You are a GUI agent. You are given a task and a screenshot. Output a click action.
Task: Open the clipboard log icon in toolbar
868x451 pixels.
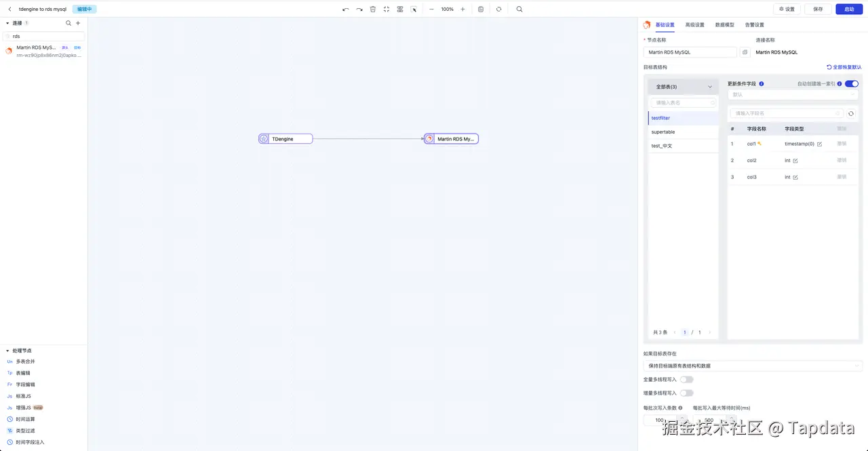[x=481, y=9]
